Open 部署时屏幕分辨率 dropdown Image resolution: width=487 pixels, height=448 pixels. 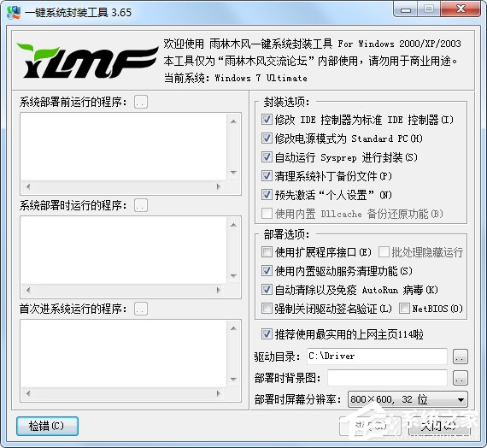408,399
